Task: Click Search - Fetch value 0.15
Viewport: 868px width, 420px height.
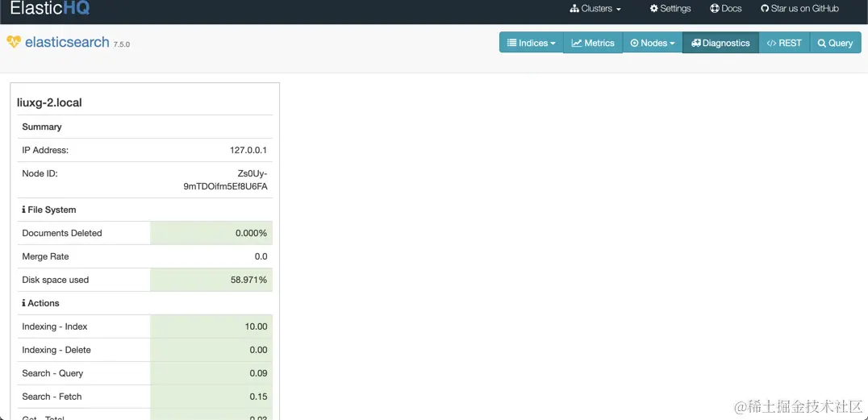Action: pos(258,397)
